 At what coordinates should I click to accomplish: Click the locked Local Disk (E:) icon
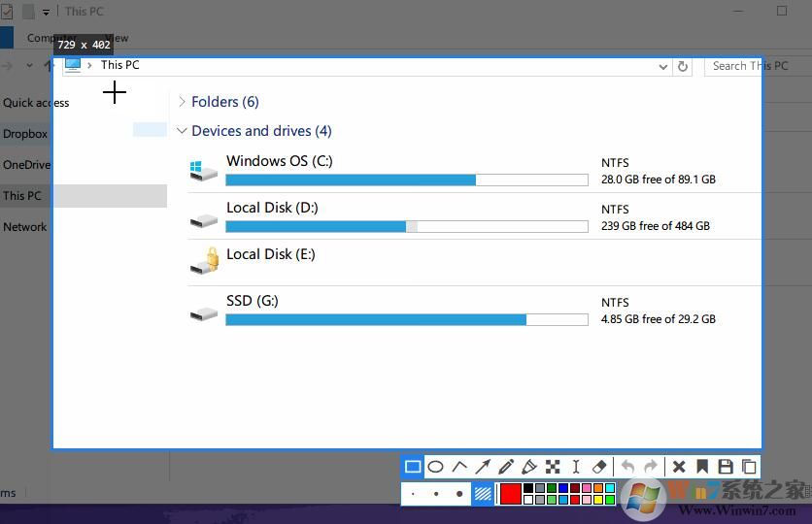pyautogui.click(x=204, y=261)
